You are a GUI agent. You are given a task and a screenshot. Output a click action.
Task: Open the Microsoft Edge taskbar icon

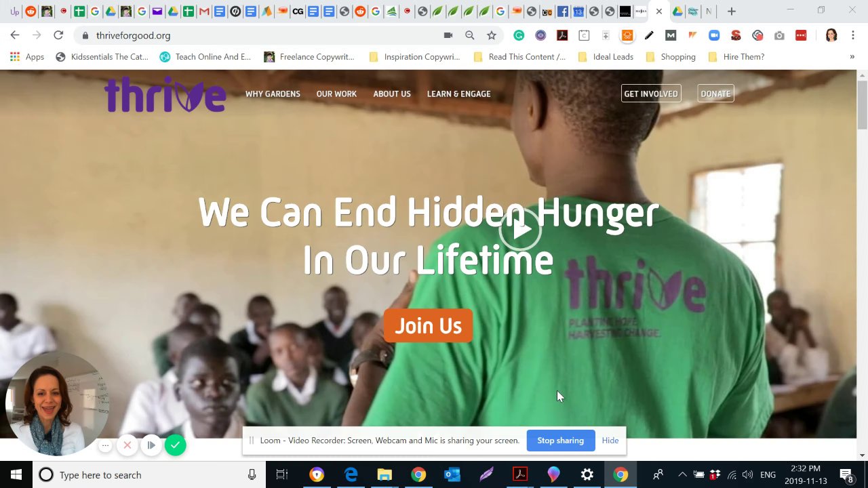point(351,474)
